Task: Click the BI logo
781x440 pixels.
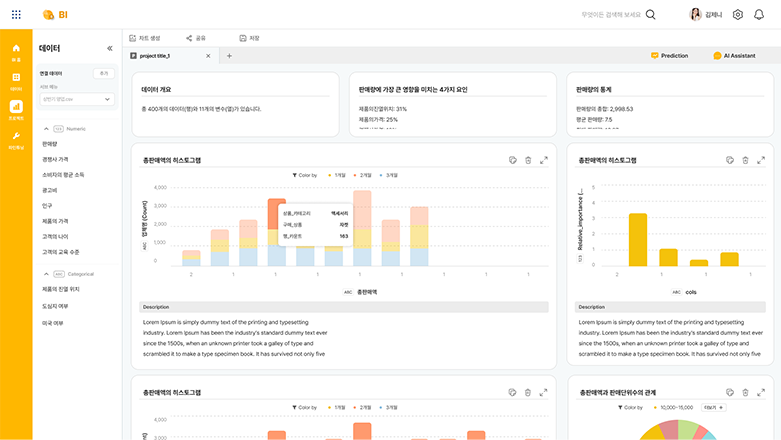Action: pyautogui.click(x=55, y=14)
